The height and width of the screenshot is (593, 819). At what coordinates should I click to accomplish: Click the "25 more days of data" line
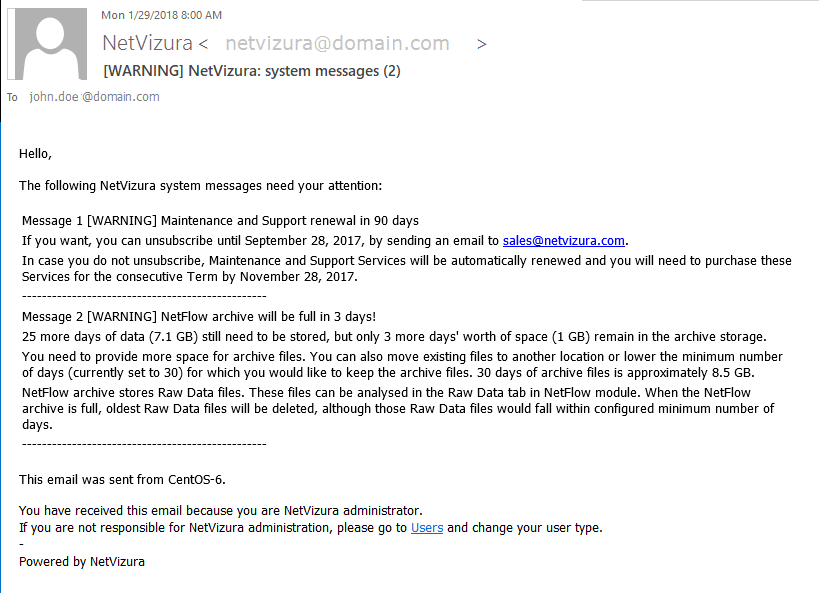[394, 336]
